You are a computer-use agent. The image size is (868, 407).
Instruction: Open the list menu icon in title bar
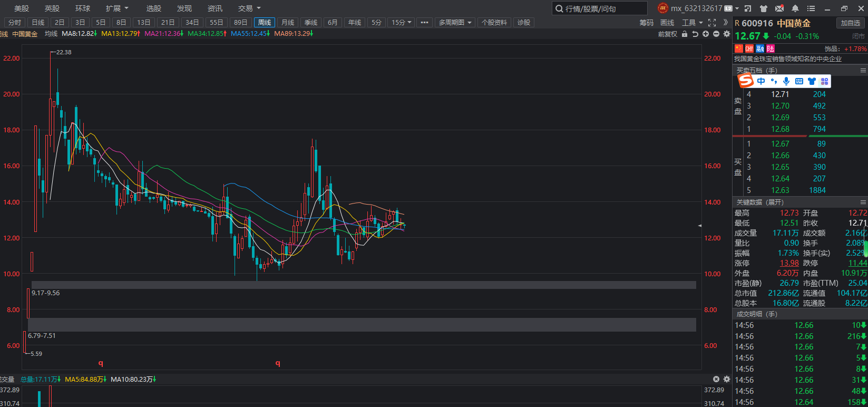811,8
